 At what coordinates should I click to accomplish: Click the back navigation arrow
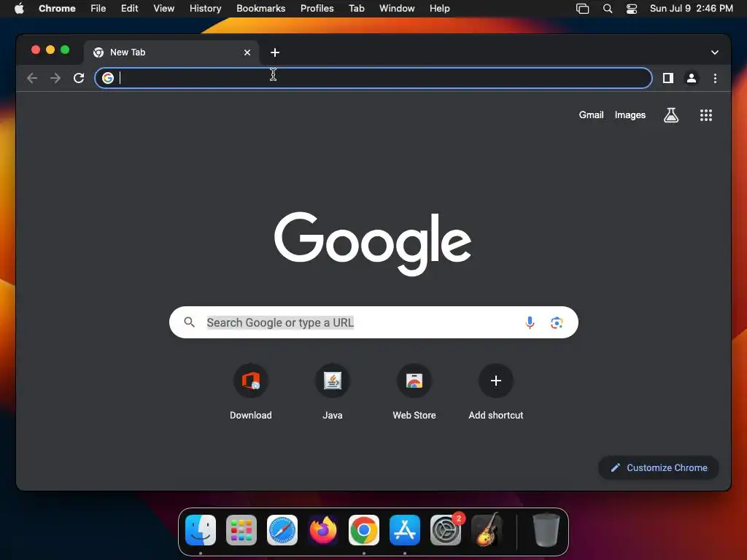(32, 78)
